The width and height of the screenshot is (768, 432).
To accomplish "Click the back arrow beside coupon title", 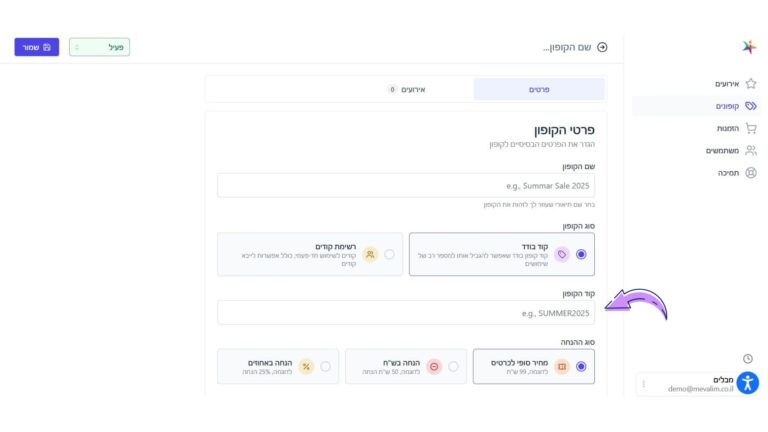I will pos(602,47).
